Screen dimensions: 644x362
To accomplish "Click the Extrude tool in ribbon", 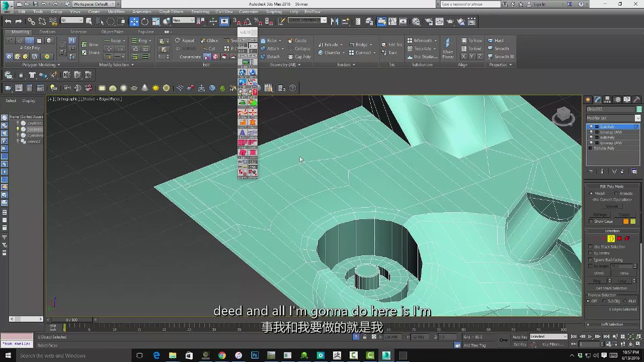I will click(329, 44).
